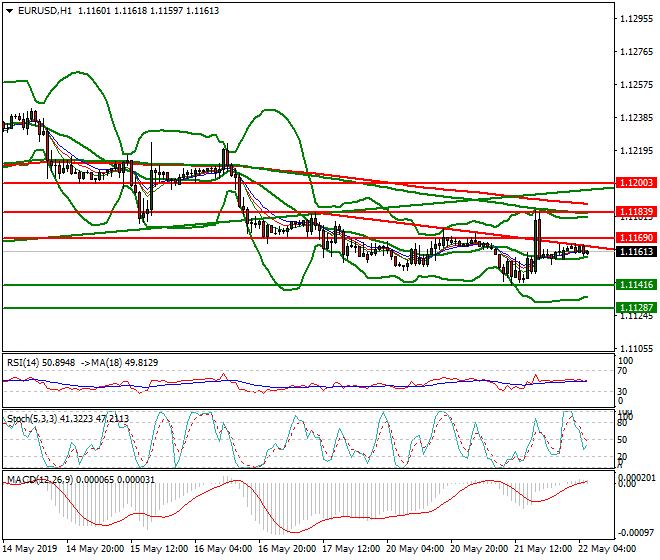Click the 14 May 20:00 time axis label
This screenshot has width=660, height=560.
coord(96,549)
